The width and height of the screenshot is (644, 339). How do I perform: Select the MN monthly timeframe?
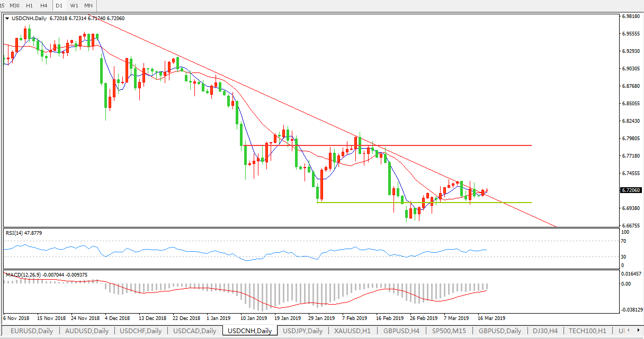coord(88,5)
